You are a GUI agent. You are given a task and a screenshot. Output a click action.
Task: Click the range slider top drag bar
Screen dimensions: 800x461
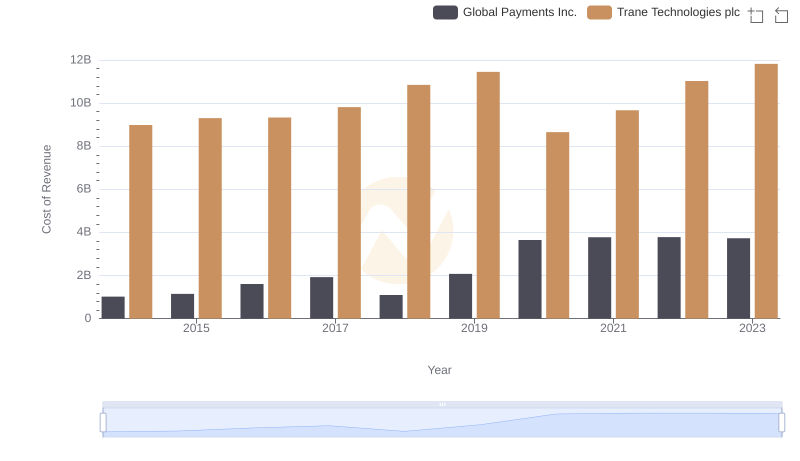[442, 404]
